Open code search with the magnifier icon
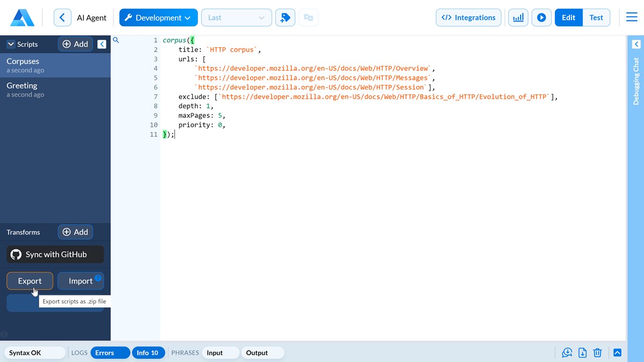Screen dimensions: 644x362 (116, 40)
